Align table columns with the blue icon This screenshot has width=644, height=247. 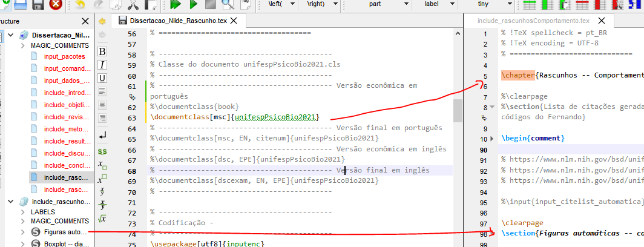point(634,4)
